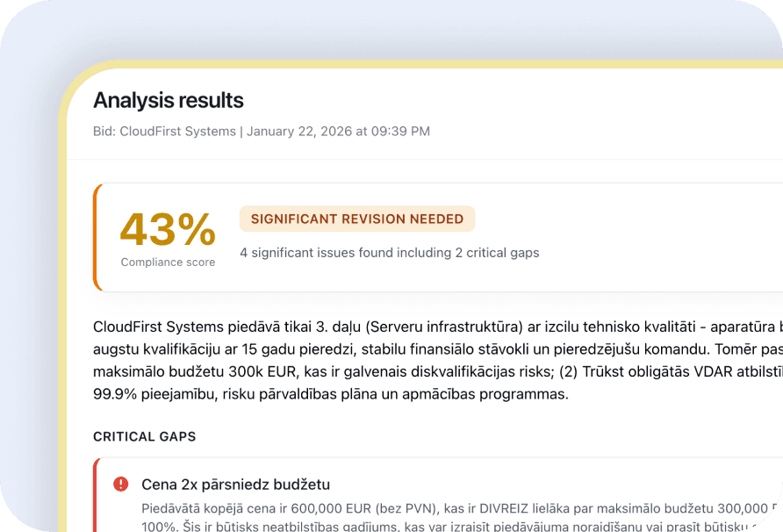This screenshot has height=532, width=783.
Task: Click the SIGNIFICANT REVISION NEEDED badge
Action: [357, 219]
